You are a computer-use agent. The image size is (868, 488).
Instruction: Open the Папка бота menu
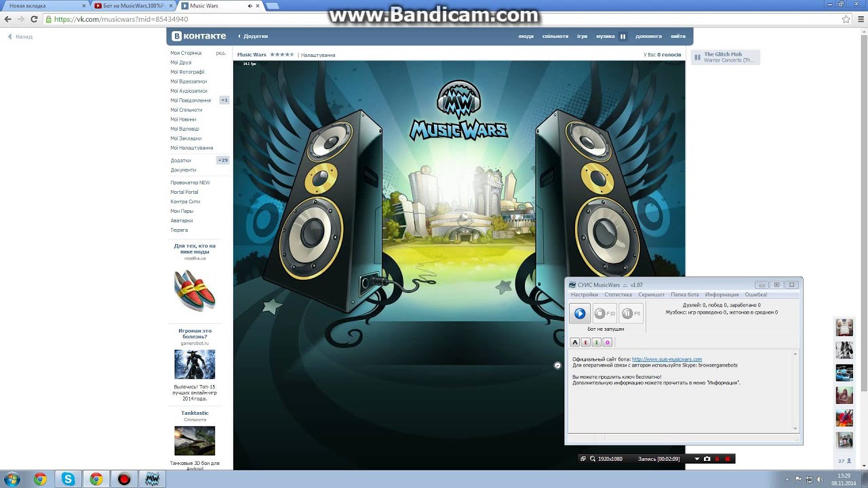[x=685, y=295]
